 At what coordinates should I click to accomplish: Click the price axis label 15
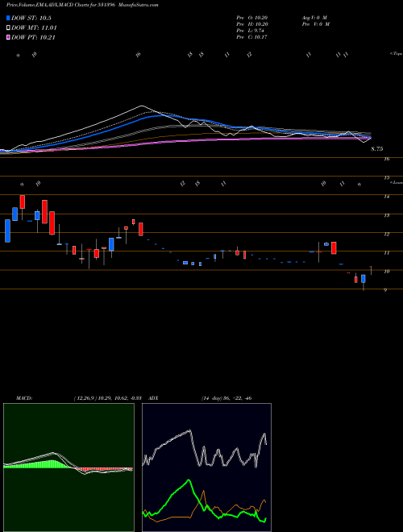387,177
